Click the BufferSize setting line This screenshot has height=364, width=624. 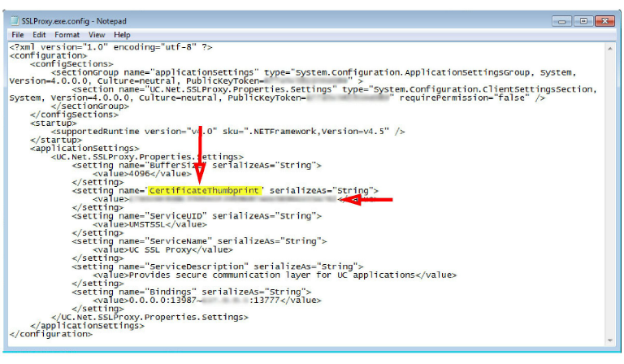pos(197,165)
